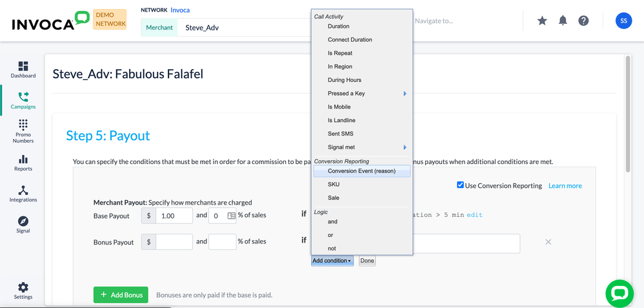Expand the Add condition dropdown
The width and height of the screenshot is (644, 308).
332,261
